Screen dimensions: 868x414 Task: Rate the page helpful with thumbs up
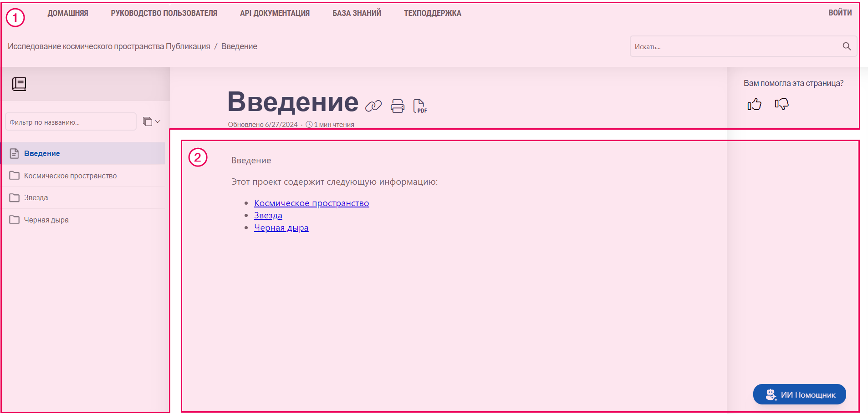point(754,104)
